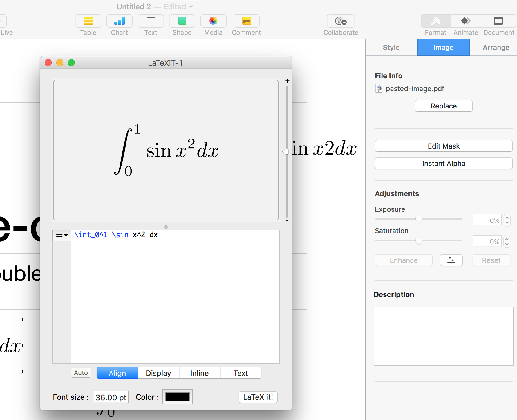Add a Text box from the toolbar
The width and height of the screenshot is (517, 420).
click(151, 21)
